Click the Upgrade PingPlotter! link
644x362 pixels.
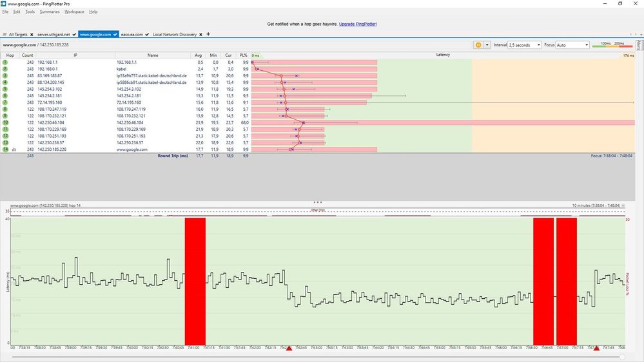point(358,24)
